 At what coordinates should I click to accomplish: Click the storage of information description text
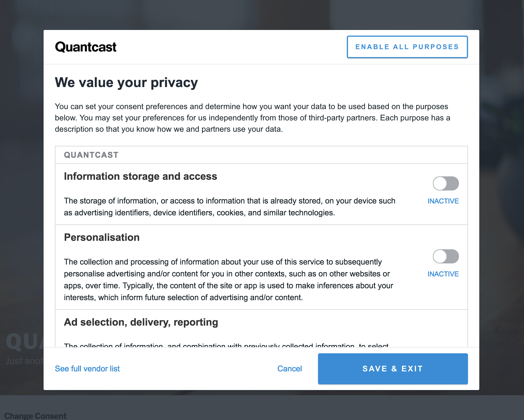pyautogui.click(x=229, y=207)
